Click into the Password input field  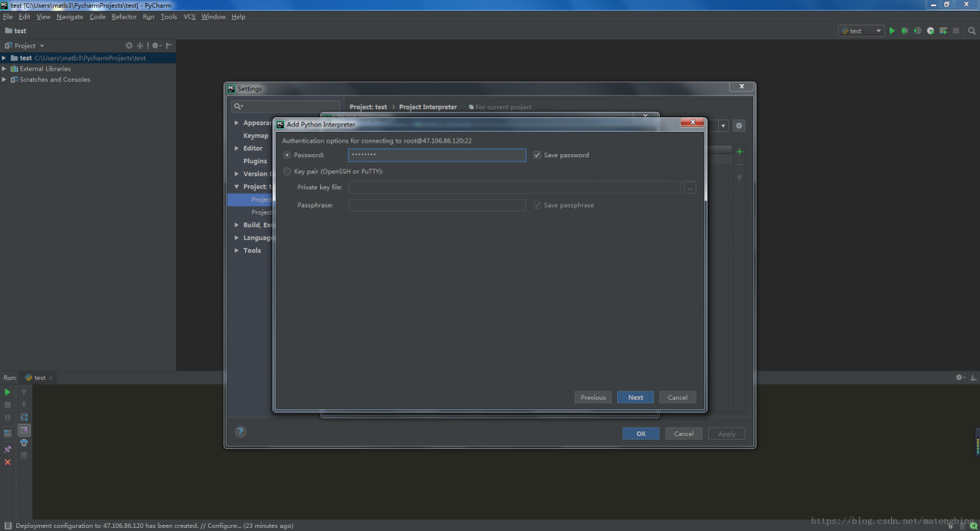436,155
